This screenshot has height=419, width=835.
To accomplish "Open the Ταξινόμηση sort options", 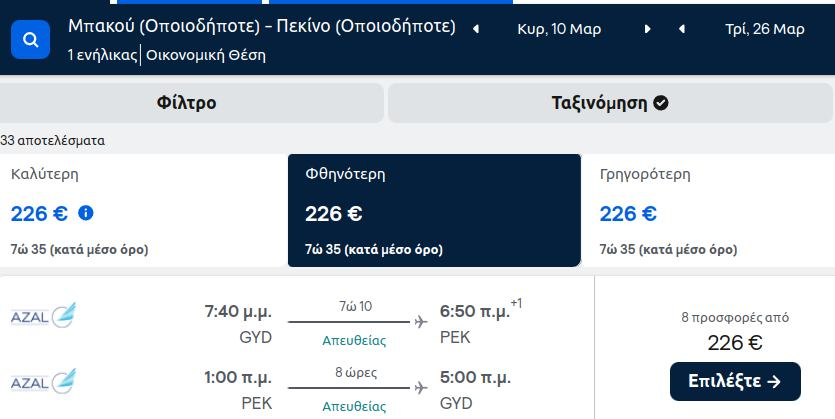I will (x=610, y=103).
